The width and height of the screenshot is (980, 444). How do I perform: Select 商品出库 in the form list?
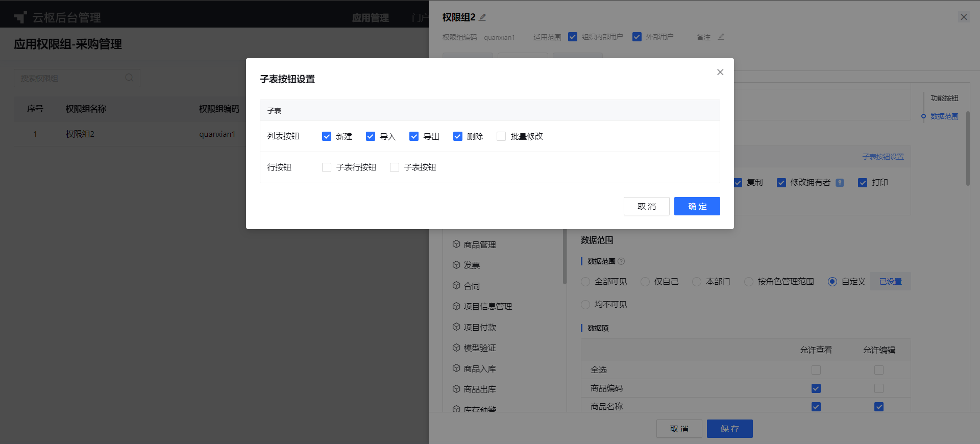tap(480, 389)
